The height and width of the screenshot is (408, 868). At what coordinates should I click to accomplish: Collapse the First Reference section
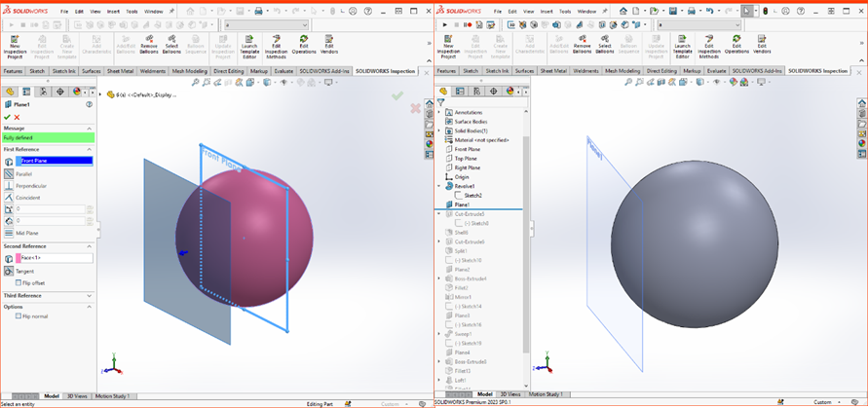click(x=91, y=149)
